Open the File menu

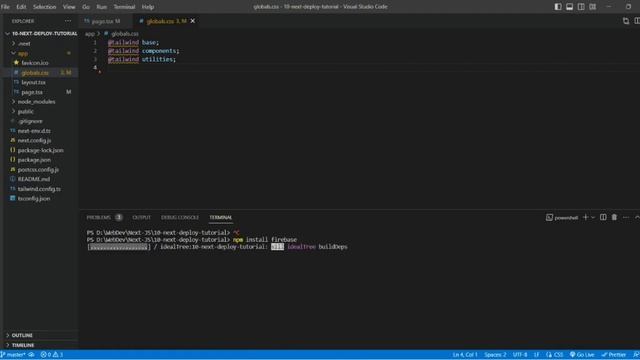coord(5,7)
